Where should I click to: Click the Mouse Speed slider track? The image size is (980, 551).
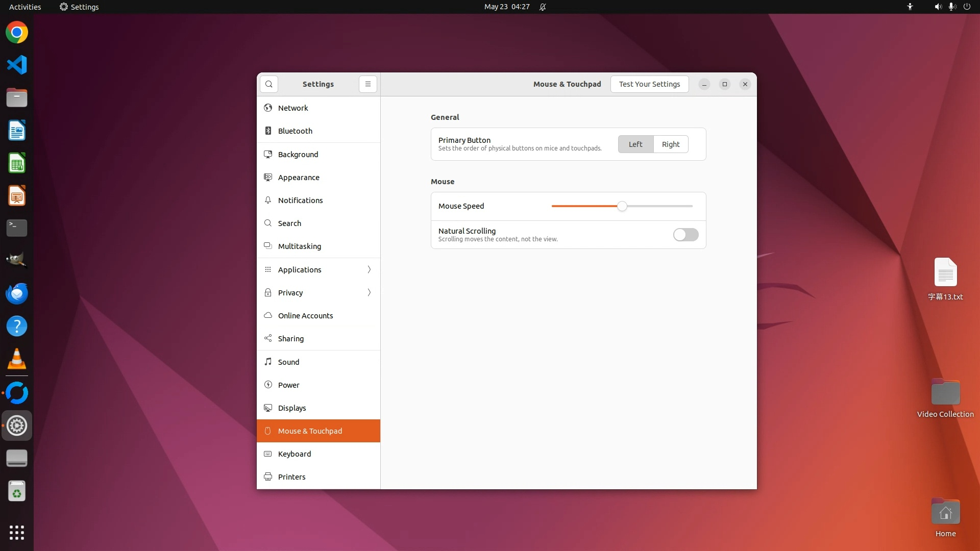pos(658,206)
